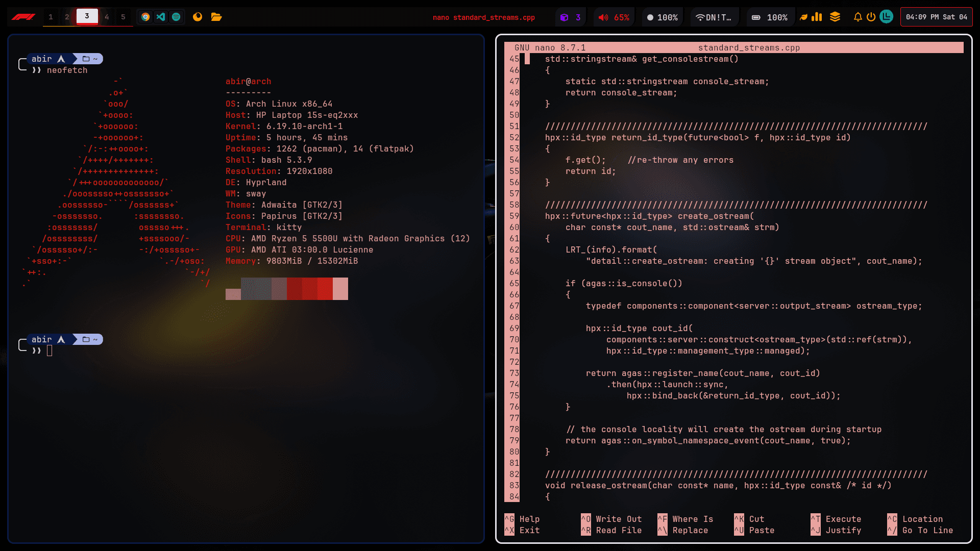The height and width of the screenshot is (551, 980).
Task: Click the terminal cursor at empty prompt
Action: pos(50,350)
